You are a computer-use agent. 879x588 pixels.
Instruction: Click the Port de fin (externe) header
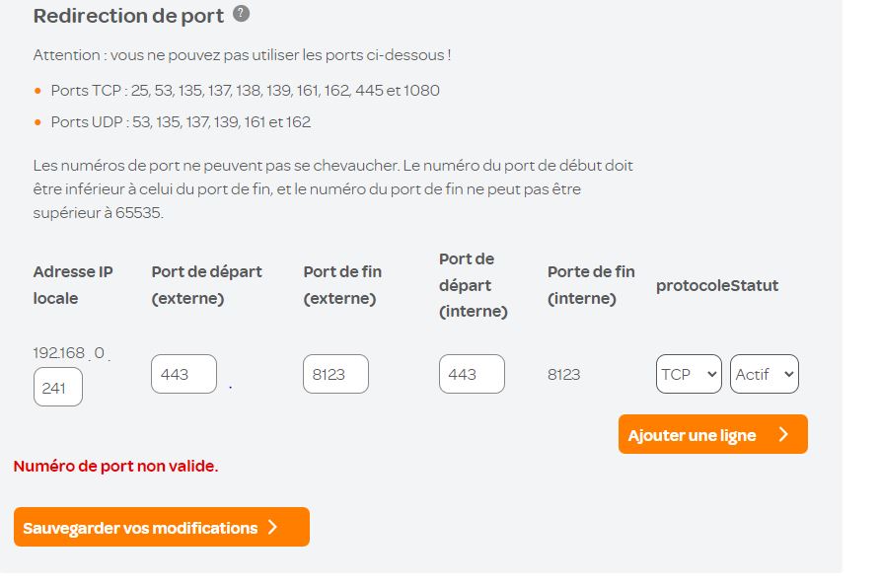[342, 284]
